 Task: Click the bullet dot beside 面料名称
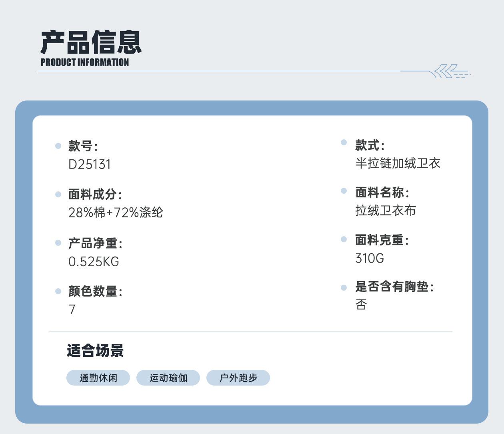(x=344, y=191)
